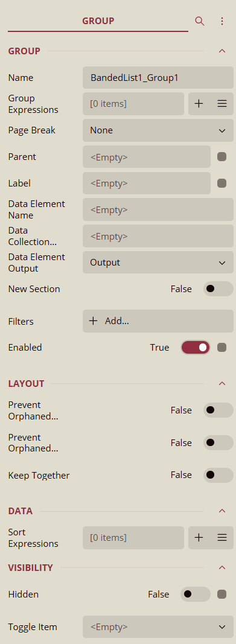Click the Sort Expressions [0 items] field
Screen dimensions: 236x644
point(133,538)
